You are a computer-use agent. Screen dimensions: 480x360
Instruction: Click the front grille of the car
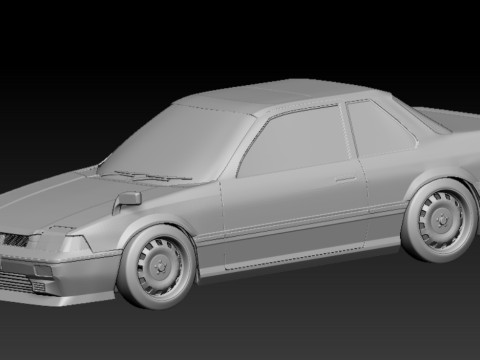[15, 240]
